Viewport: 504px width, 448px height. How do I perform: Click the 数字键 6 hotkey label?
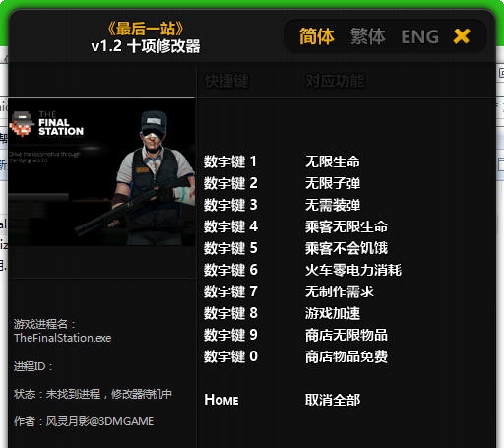click(x=230, y=270)
